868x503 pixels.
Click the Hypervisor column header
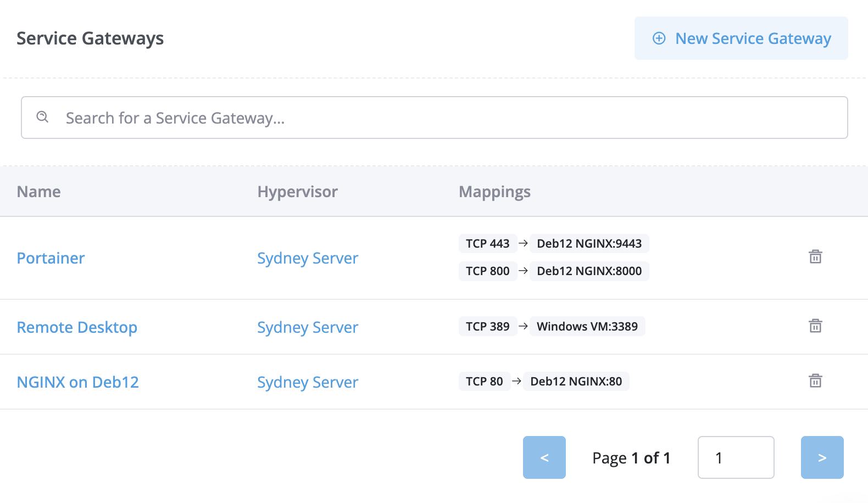coord(297,192)
